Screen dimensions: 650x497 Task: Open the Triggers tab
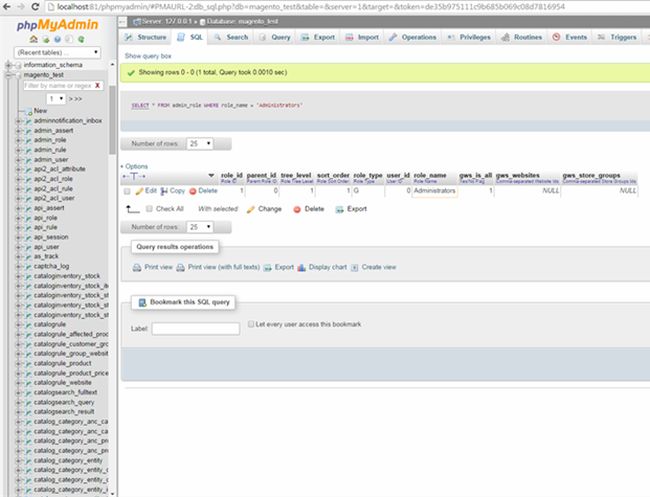pyautogui.click(x=617, y=37)
